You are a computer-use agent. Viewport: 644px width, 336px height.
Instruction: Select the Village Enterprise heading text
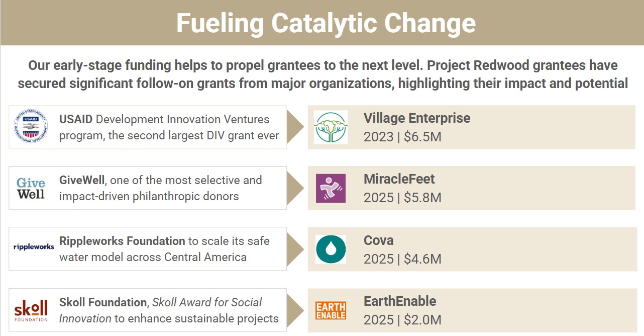[x=417, y=118]
